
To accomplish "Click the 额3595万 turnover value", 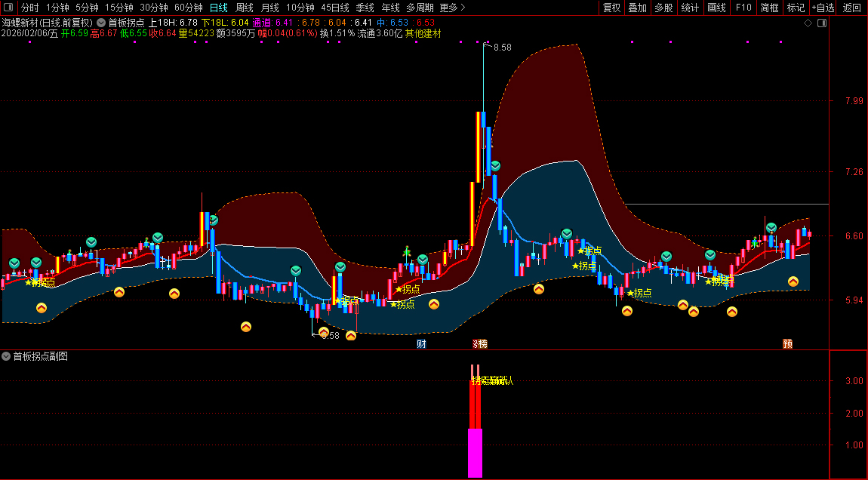I will (235, 33).
